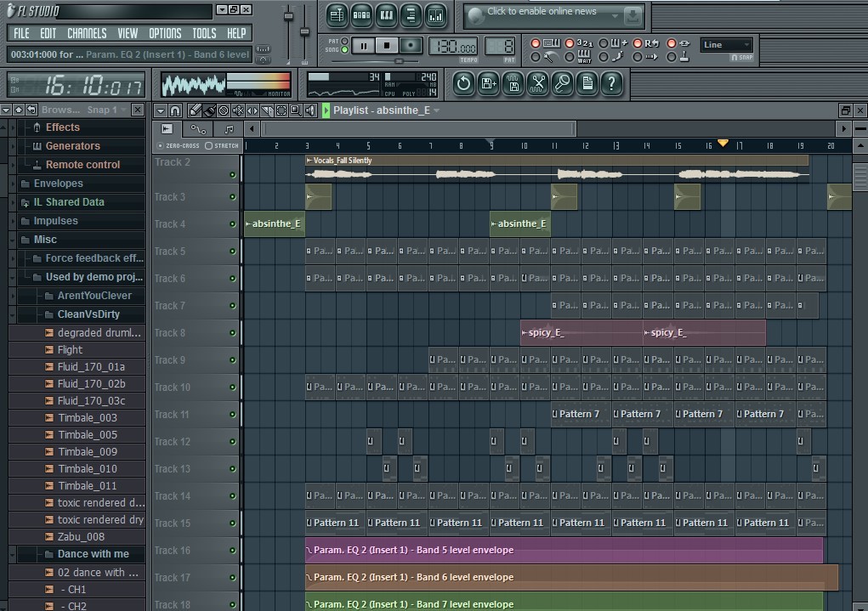
Task: Enable Zero-Cross radio option
Action: [161, 145]
